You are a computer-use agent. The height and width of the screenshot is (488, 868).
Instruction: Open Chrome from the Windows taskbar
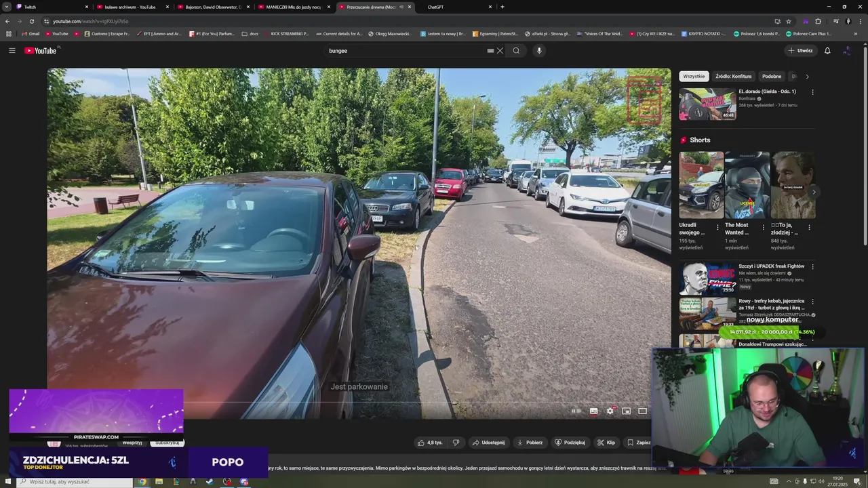click(142, 482)
